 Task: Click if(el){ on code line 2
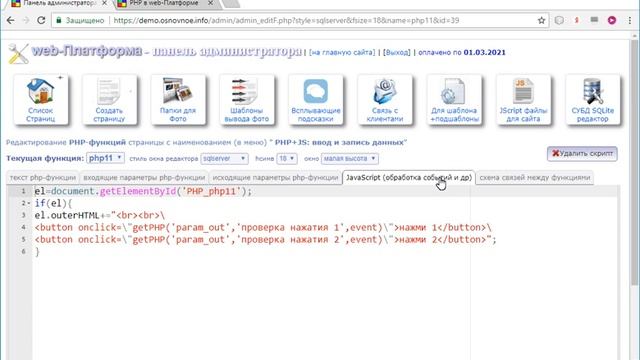coord(53,203)
